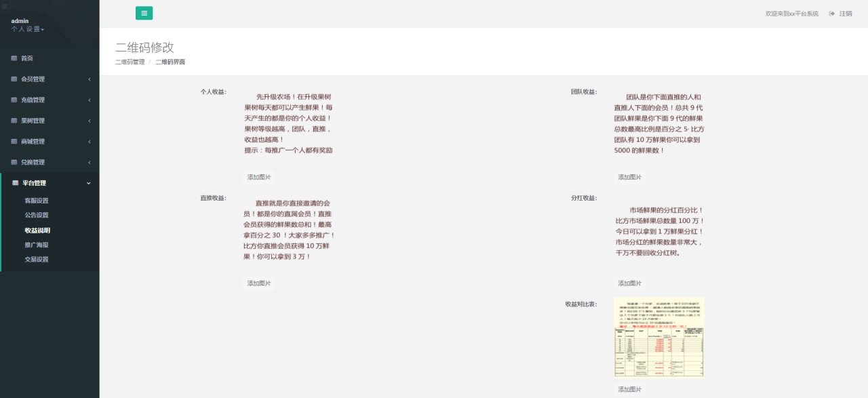Open the 收益对比表 table thumbnail

(659, 337)
